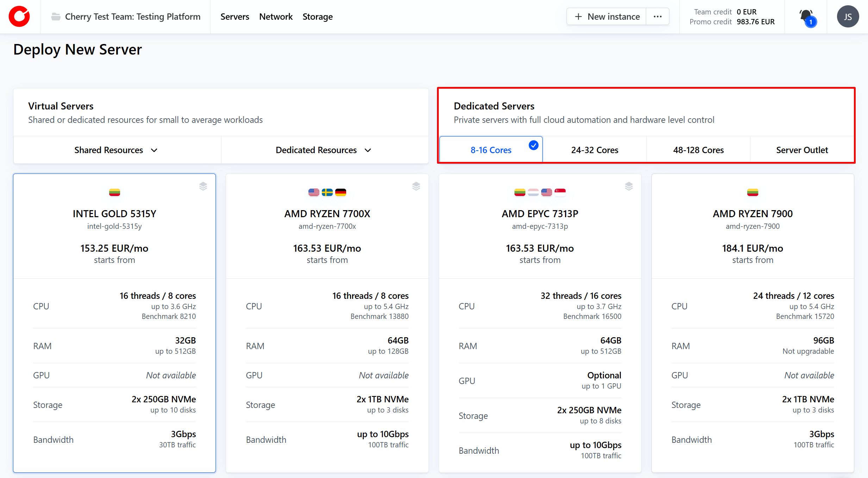This screenshot has width=868, height=478.
Task: Select the 48-128 Cores option
Action: click(698, 150)
